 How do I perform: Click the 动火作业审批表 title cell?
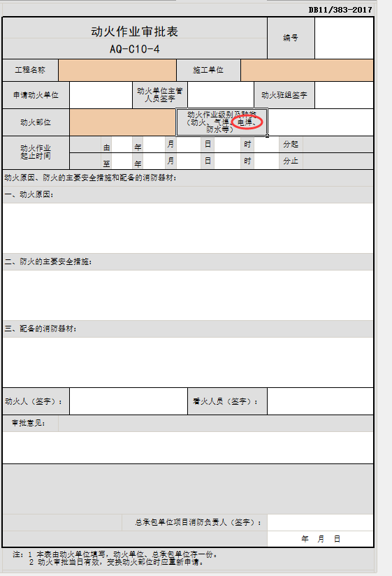(x=135, y=38)
